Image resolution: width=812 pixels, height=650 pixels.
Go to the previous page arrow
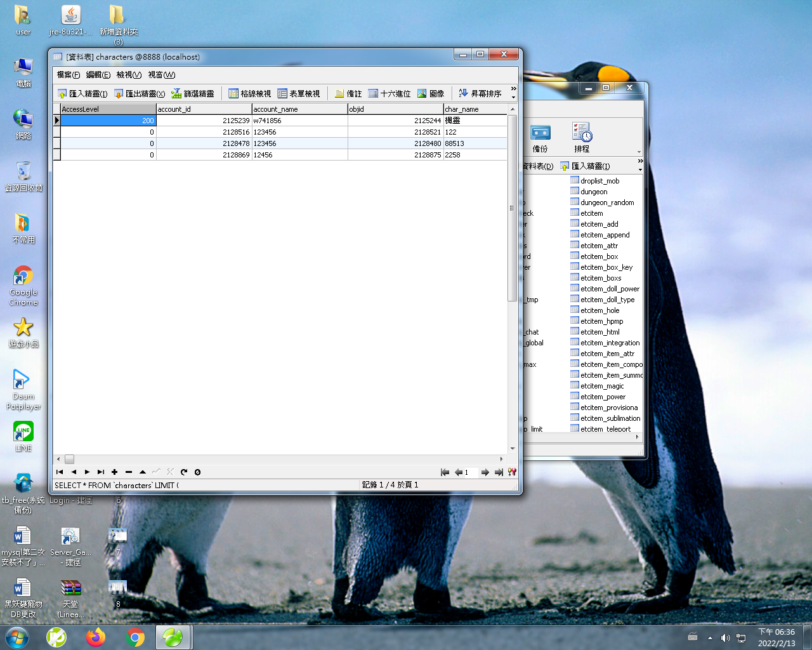pos(458,472)
